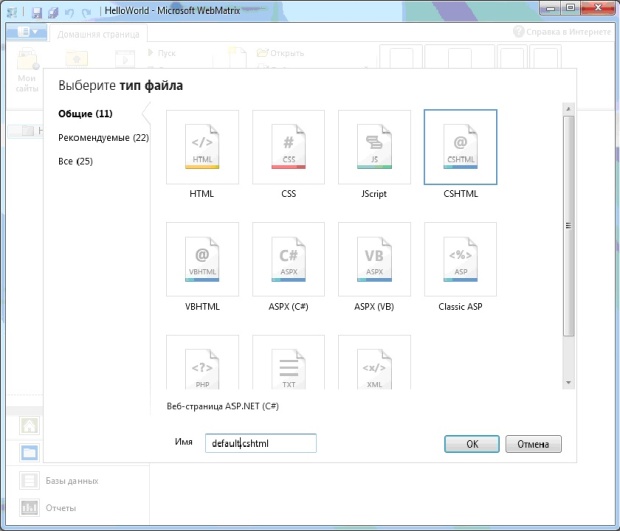Select the ASPX (C#) file type
The height and width of the screenshot is (531, 620).
(288, 259)
